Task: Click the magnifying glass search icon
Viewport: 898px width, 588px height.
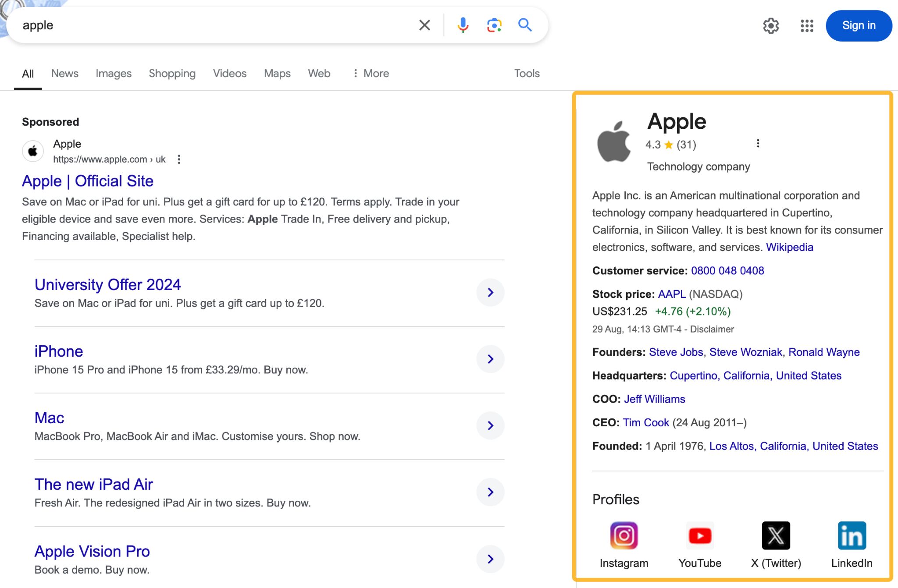Action: click(525, 25)
